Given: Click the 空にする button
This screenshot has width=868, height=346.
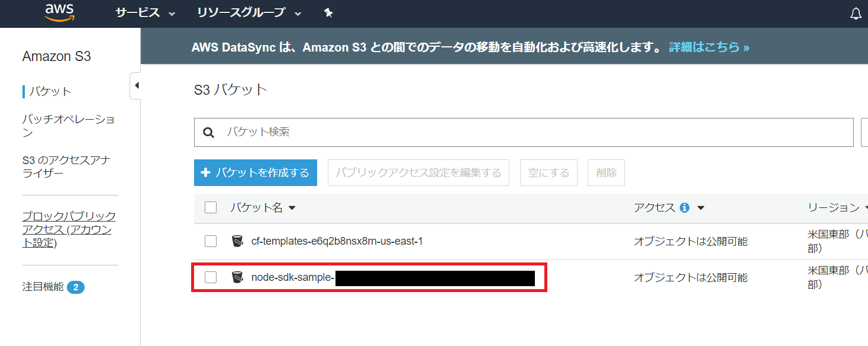Looking at the screenshot, I should coord(548,172).
